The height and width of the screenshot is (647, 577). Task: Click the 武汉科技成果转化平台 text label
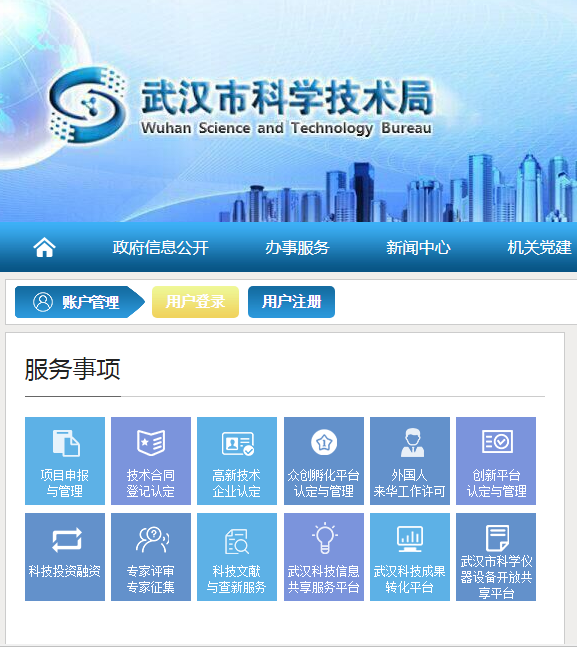[x=409, y=579]
